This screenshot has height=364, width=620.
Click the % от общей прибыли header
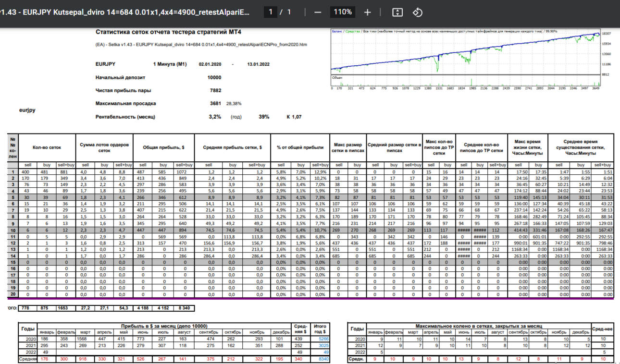[x=299, y=148]
